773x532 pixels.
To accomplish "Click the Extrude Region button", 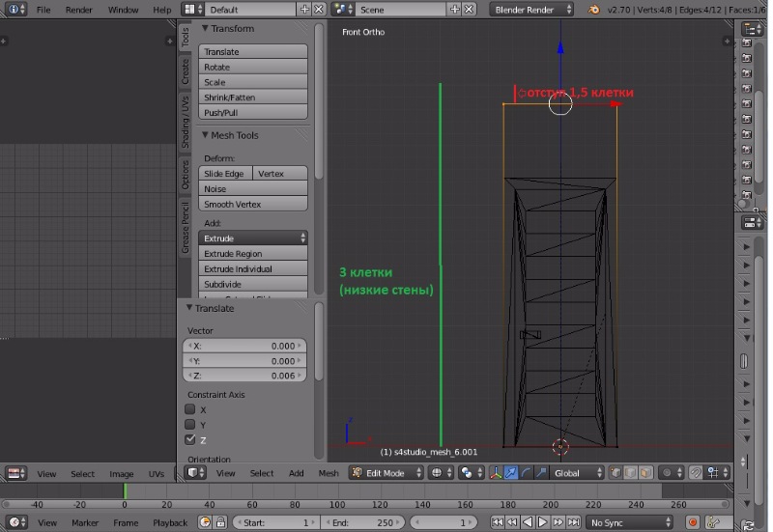I will (253, 254).
